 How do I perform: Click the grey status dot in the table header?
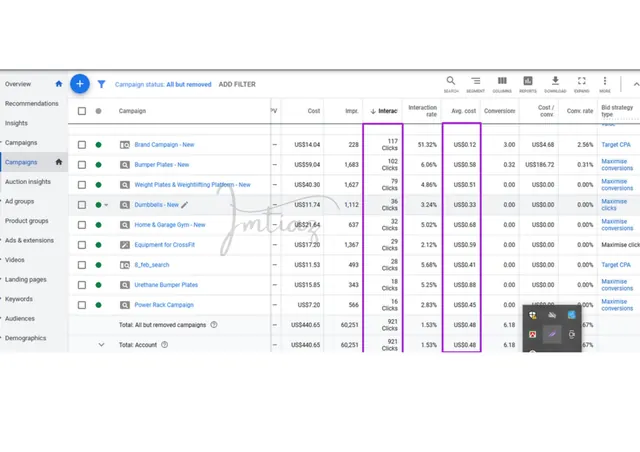coord(98,111)
